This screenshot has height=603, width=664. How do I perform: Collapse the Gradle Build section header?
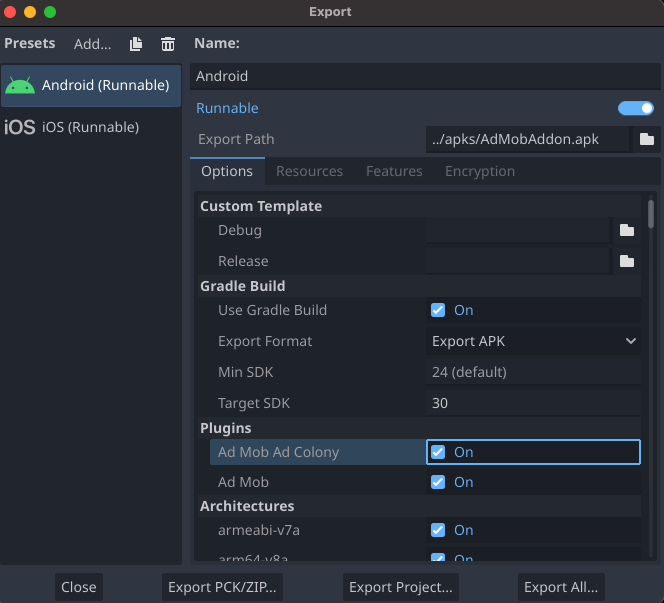[x=419, y=286]
